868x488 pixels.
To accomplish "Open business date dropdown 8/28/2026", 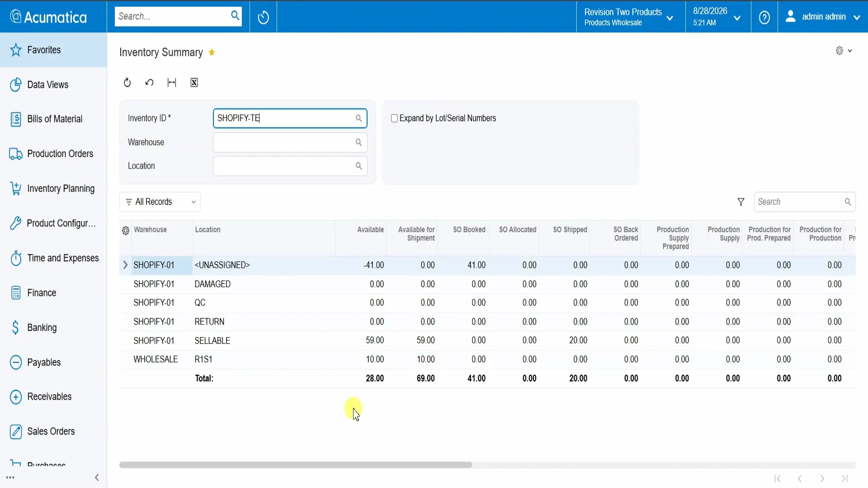I will (718, 17).
